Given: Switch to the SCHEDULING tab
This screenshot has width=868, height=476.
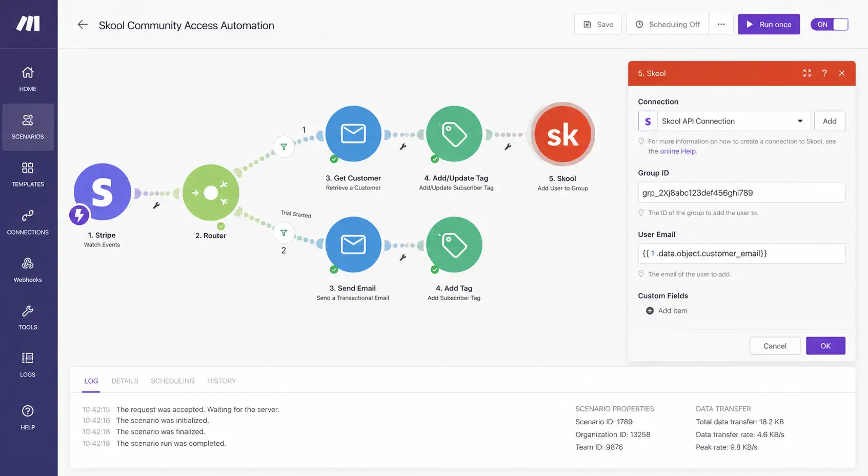Looking at the screenshot, I should click(x=173, y=381).
